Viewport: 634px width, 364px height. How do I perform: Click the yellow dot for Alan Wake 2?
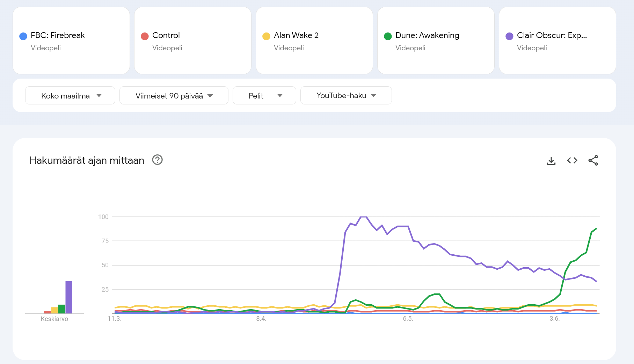click(266, 36)
